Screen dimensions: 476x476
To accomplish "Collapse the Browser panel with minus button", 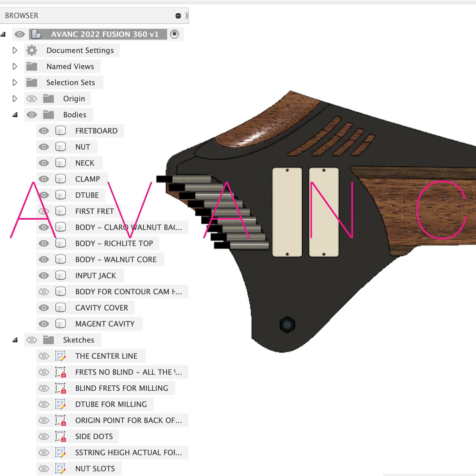I will tap(178, 16).
